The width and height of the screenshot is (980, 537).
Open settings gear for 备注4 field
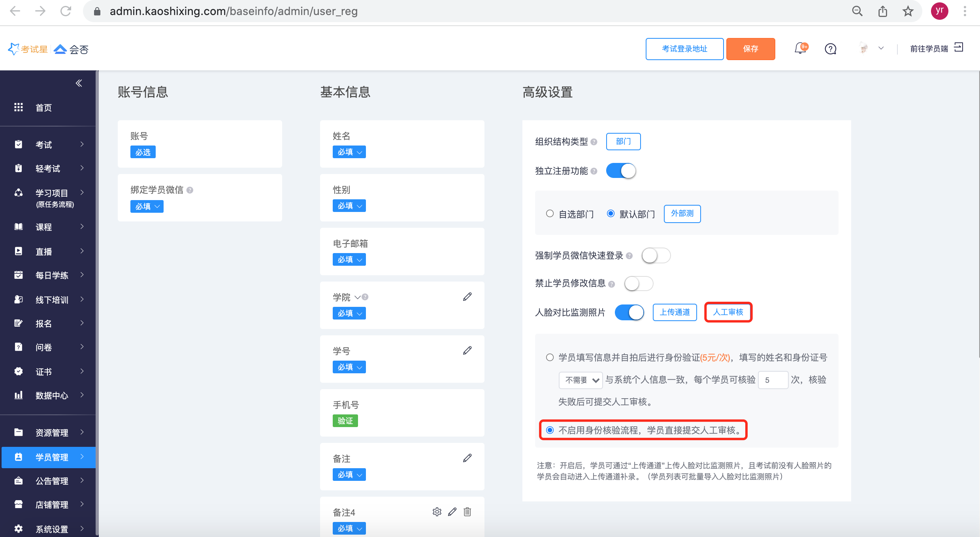coord(437,512)
